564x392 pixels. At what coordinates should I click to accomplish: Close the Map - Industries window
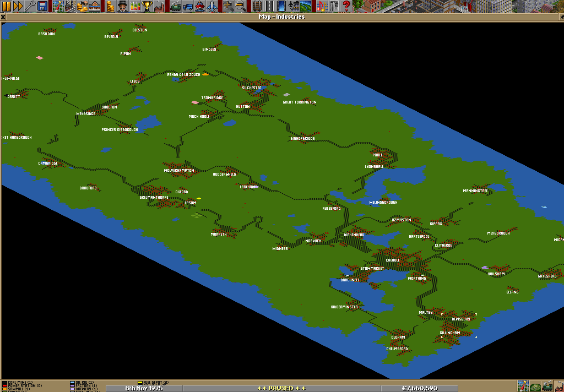click(x=3, y=17)
